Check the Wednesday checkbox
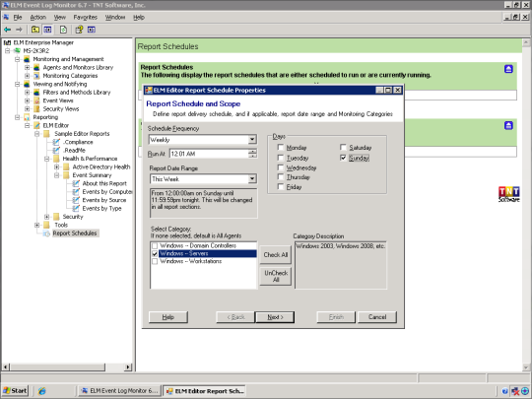Screen dimensions: 532x399 280,167
